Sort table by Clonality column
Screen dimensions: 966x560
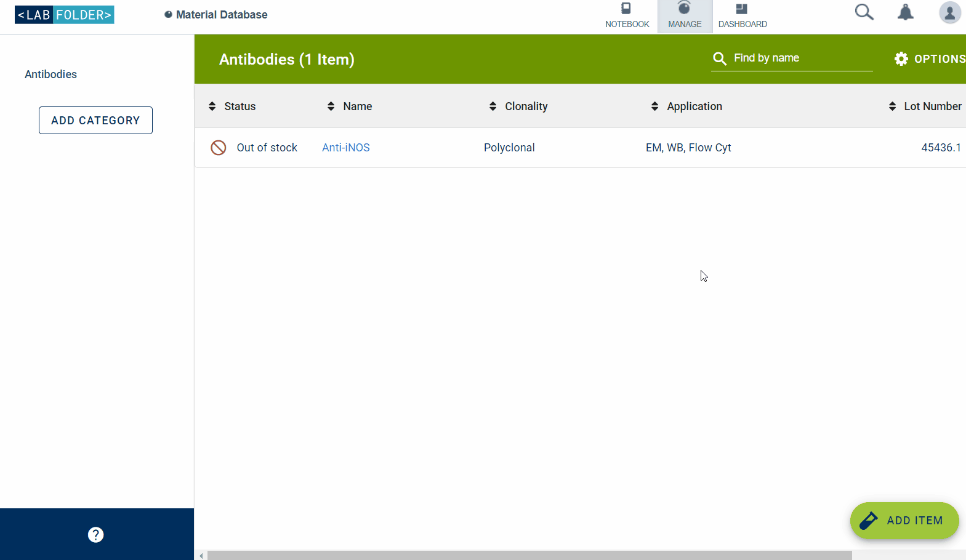point(518,106)
